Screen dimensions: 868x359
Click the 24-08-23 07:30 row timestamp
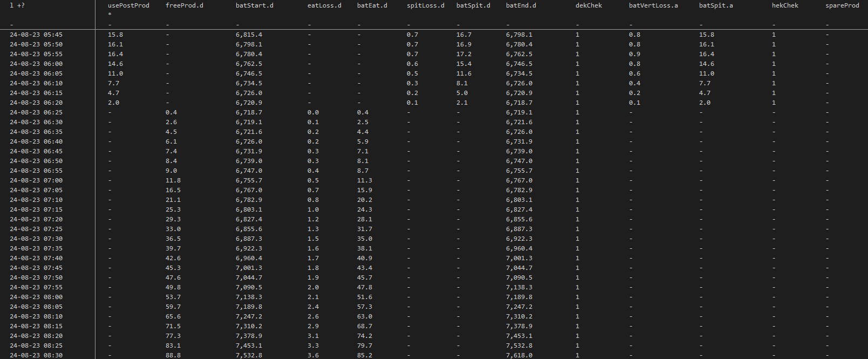click(x=36, y=239)
